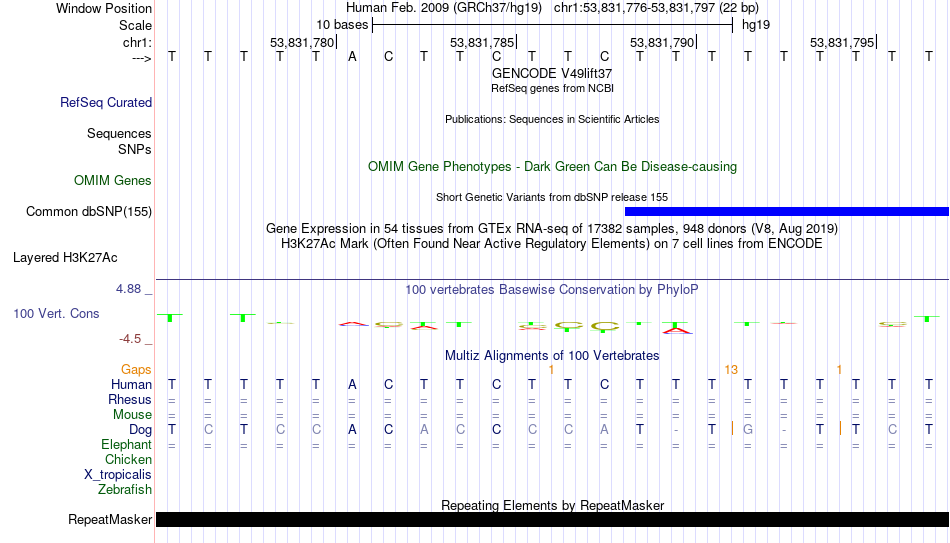The height and width of the screenshot is (543, 950).
Task: Select the Common dbSNP(155) track label
Action: (x=89, y=212)
